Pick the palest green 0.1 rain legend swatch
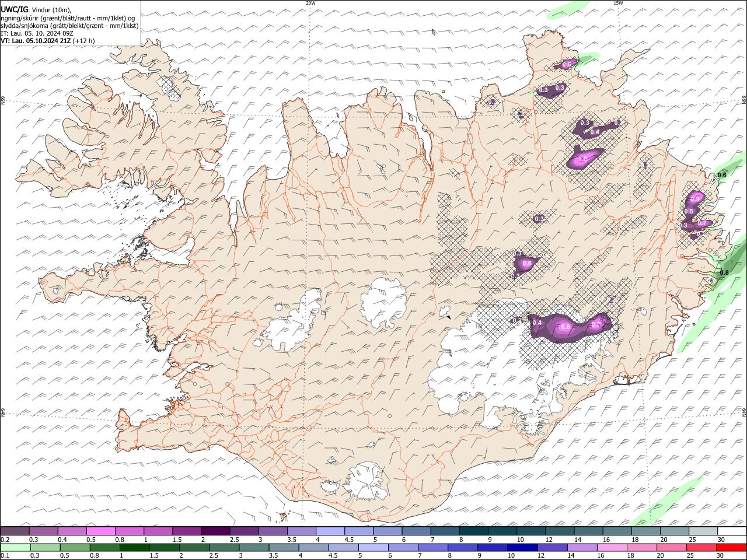Viewport: 747px width, 560px height. tap(15, 547)
